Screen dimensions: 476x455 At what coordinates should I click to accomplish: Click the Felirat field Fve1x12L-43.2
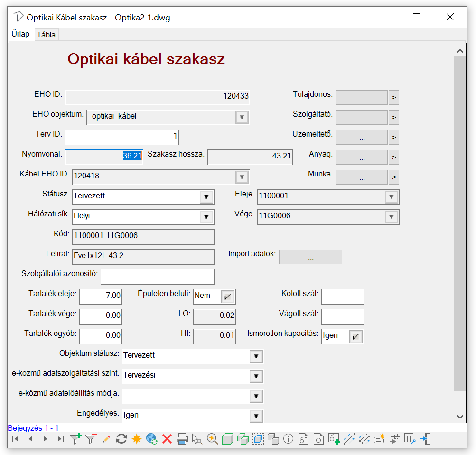coord(143,257)
